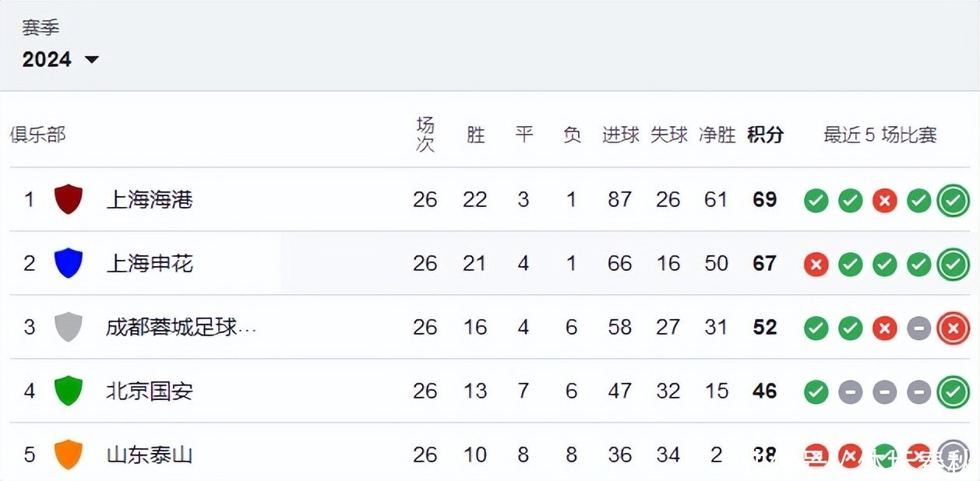980x481 pixels.
Task: Click the 山东泰山 orange shield crest
Action: (x=69, y=455)
